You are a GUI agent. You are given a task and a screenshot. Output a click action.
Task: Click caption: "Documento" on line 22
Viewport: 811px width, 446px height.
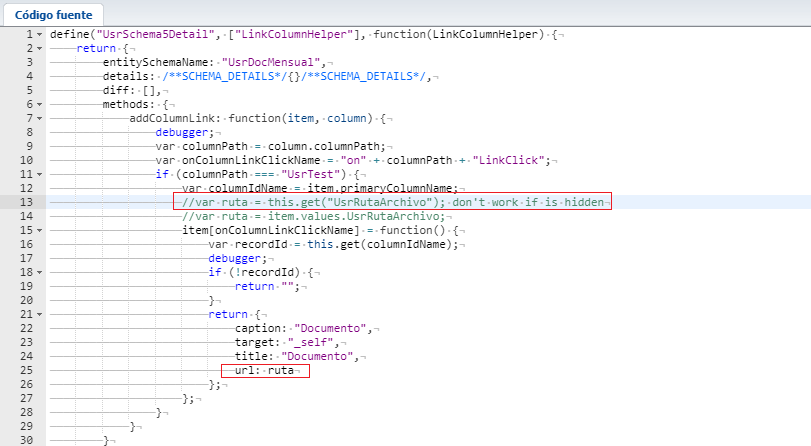coord(301,328)
